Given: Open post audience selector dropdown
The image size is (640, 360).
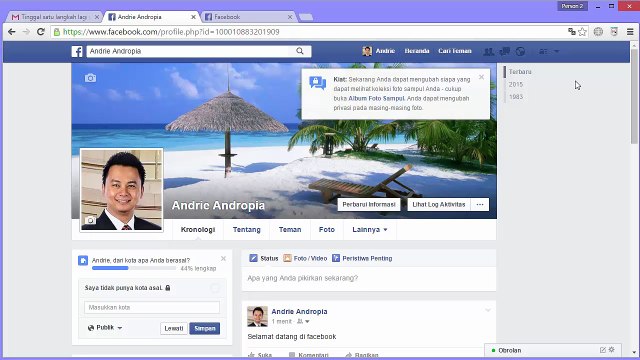Looking at the screenshot, I should point(303,322).
